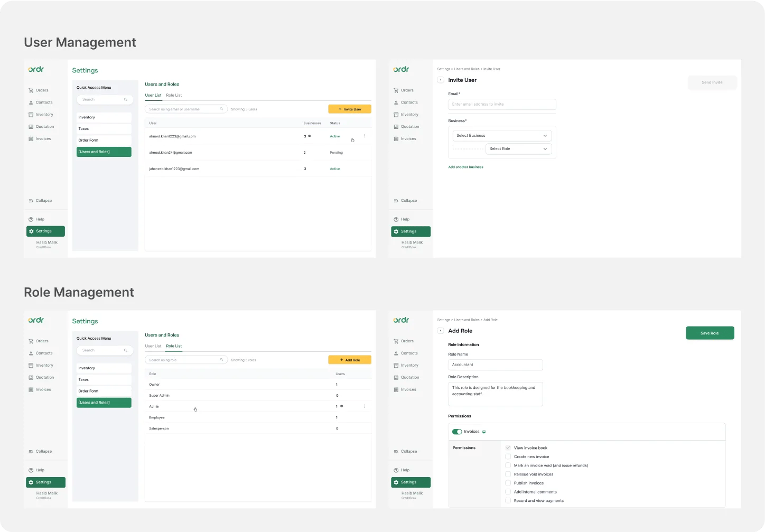Focus the Email address input field

click(x=502, y=104)
